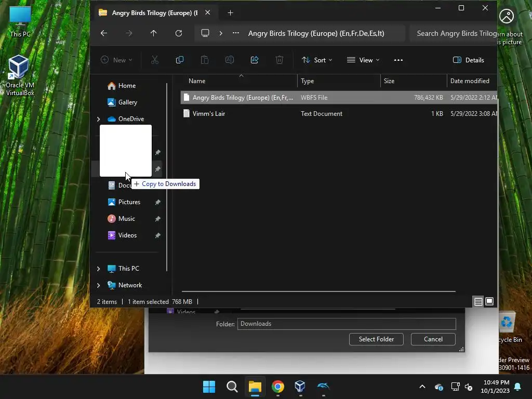Viewport: 532px width, 399px height.
Task: Rename the selected file icon
Action: pos(229,60)
